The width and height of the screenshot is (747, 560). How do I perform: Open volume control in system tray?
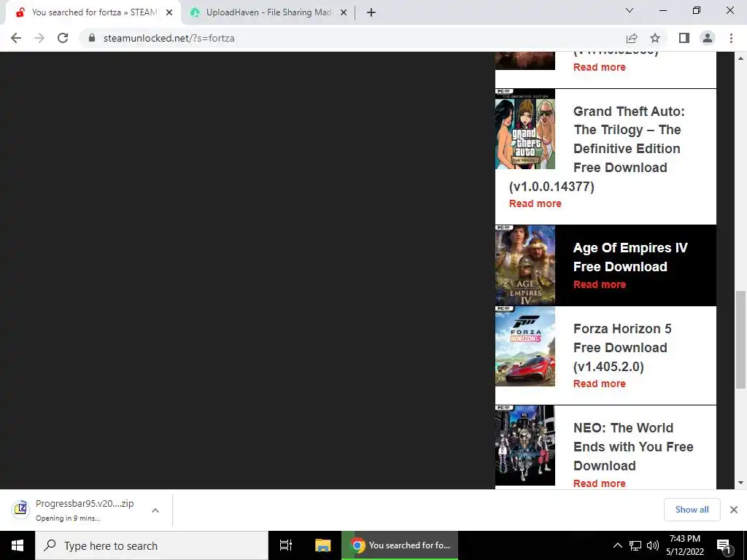pyautogui.click(x=653, y=545)
